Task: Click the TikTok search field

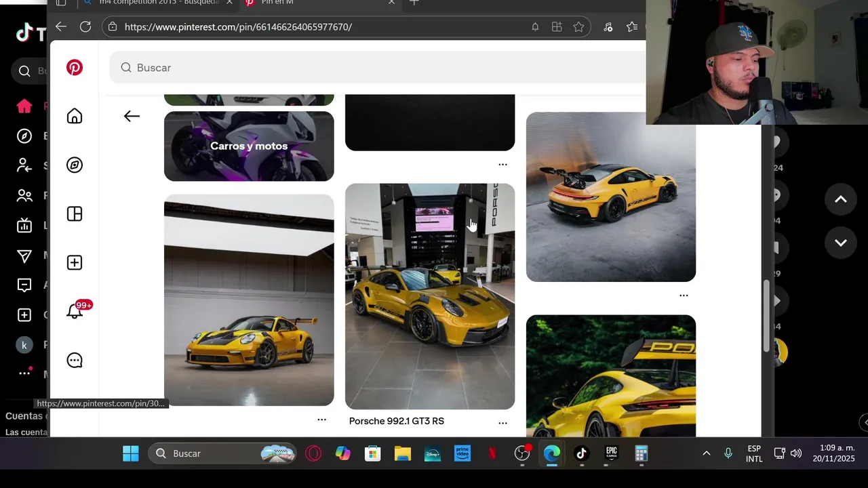Action: click(x=31, y=70)
